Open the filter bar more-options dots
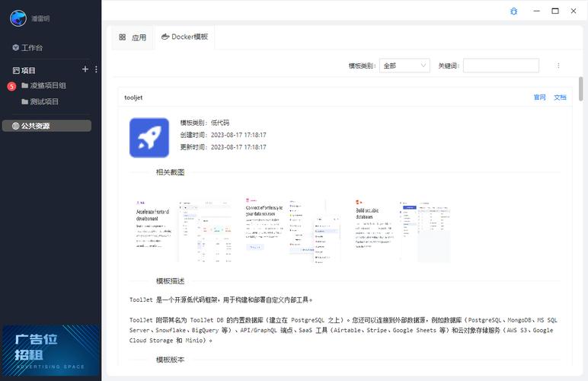The height and width of the screenshot is (381, 588). point(558,66)
